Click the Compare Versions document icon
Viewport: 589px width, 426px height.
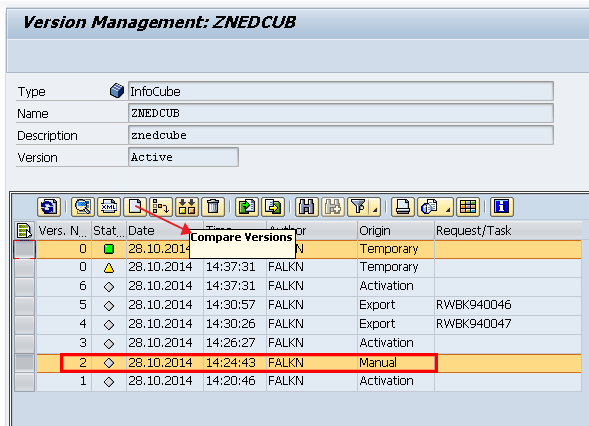click(135, 207)
